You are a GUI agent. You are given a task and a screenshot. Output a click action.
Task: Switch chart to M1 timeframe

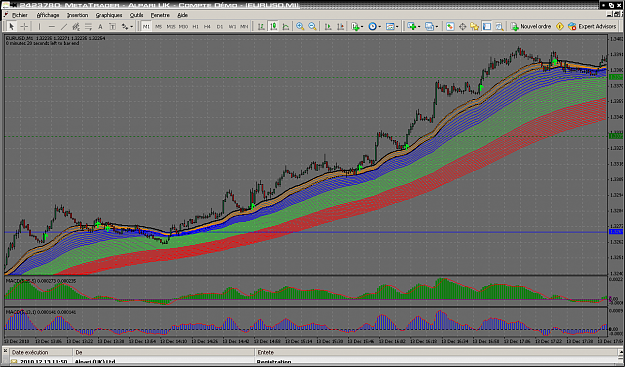tap(146, 27)
